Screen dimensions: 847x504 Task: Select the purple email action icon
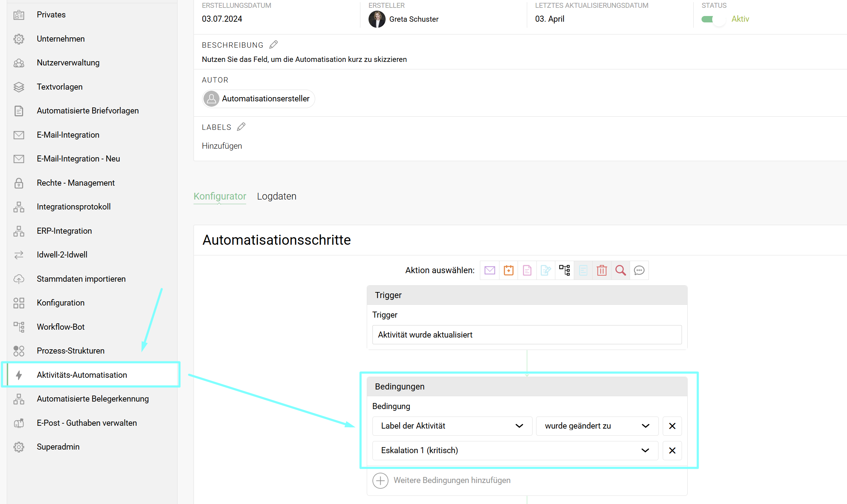(x=489, y=270)
